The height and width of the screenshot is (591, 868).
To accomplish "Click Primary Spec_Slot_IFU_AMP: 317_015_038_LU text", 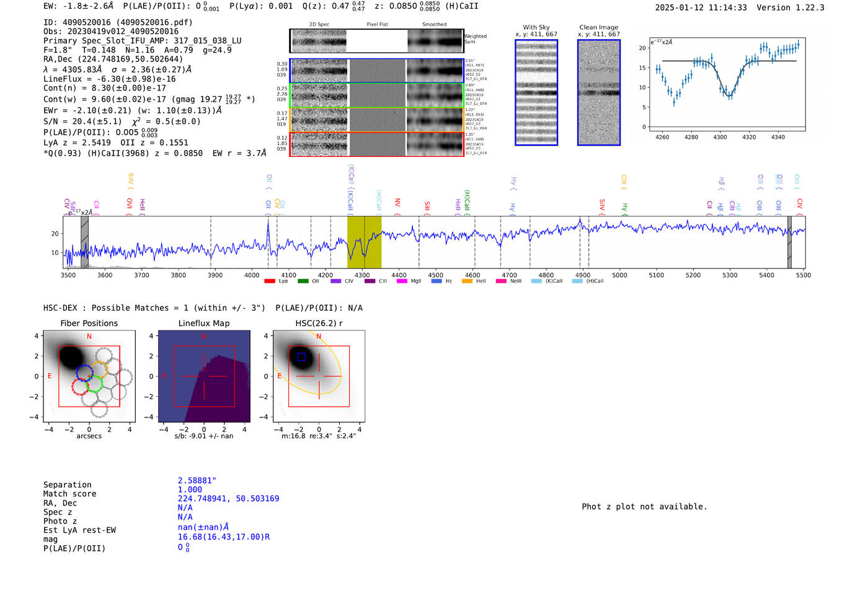I will [x=143, y=41].
